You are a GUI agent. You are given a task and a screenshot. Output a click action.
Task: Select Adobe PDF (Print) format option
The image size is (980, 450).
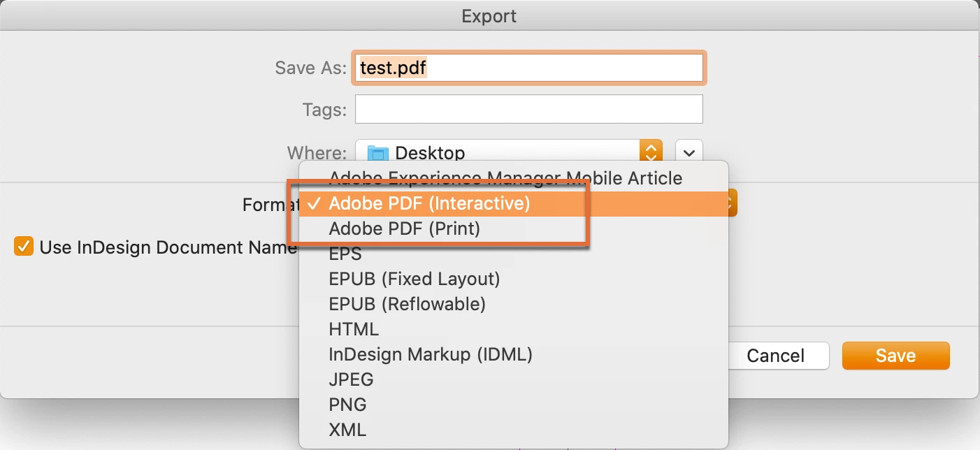tap(513, 228)
